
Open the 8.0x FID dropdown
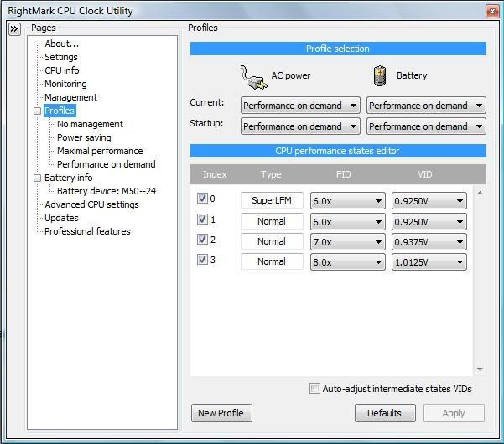coord(347,262)
